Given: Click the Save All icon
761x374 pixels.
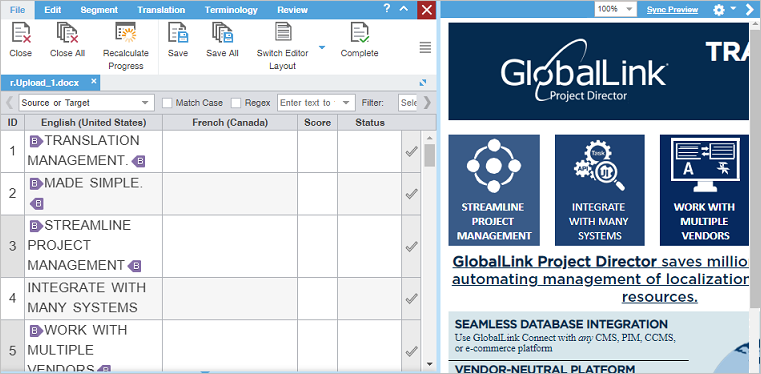Looking at the screenshot, I should (222, 33).
